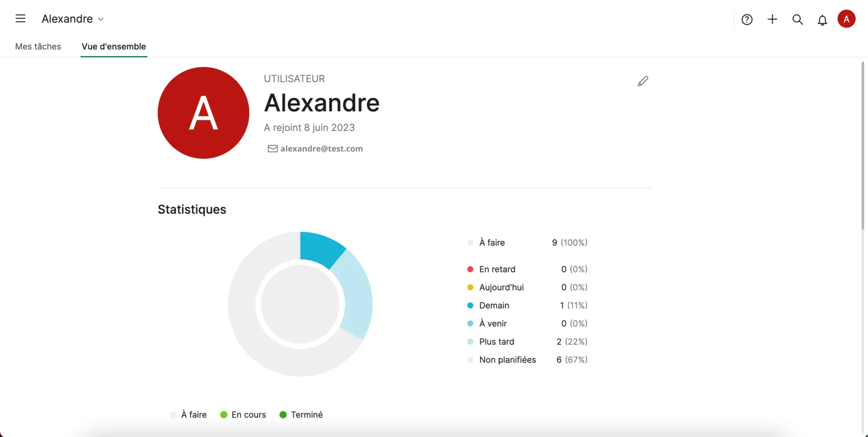Viewport: 868px width, 437px height.
Task: Select the À venir statistics row
Action: point(527,323)
